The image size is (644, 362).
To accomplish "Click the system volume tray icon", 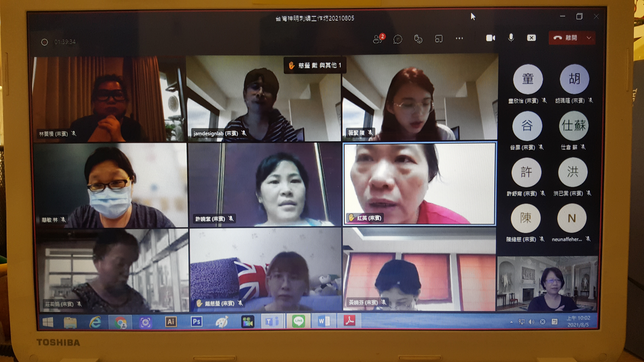I will tap(532, 322).
